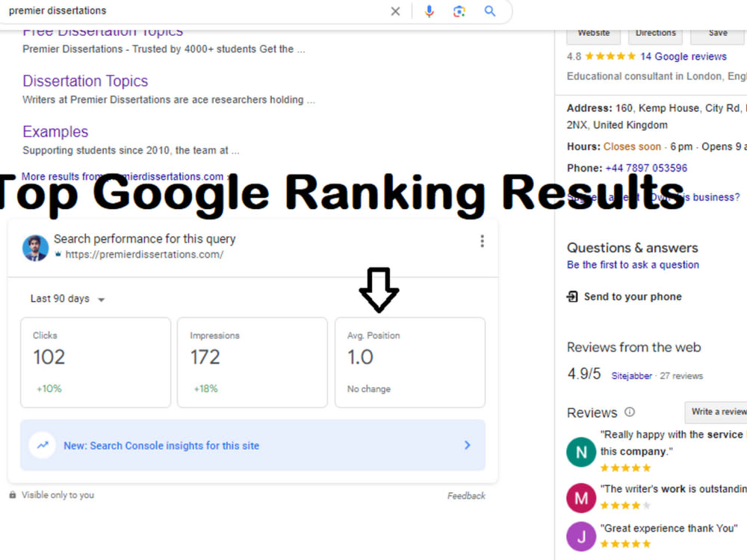Click the 'Reviews from the web' heading
Image resolution: width=747 pixels, height=560 pixels.
pos(633,347)
